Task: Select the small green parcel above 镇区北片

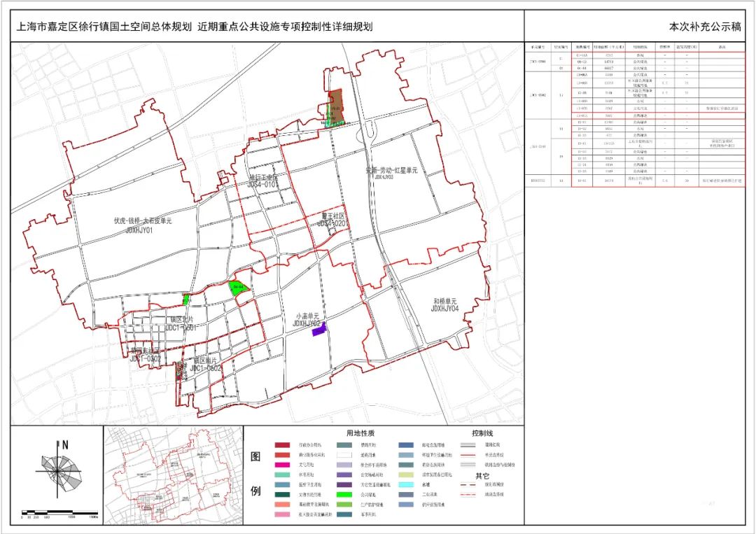Action: pos(186,299)
